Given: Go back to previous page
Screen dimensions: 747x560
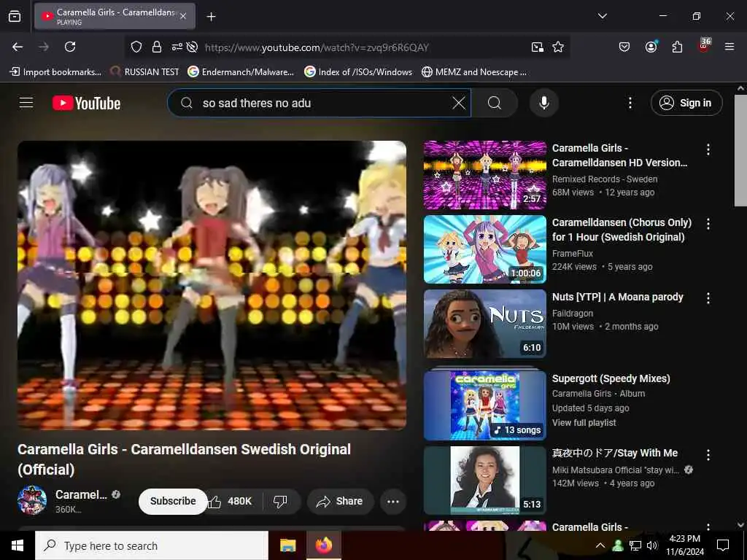Looking at the screenshot, I should [x=18, y=47].
